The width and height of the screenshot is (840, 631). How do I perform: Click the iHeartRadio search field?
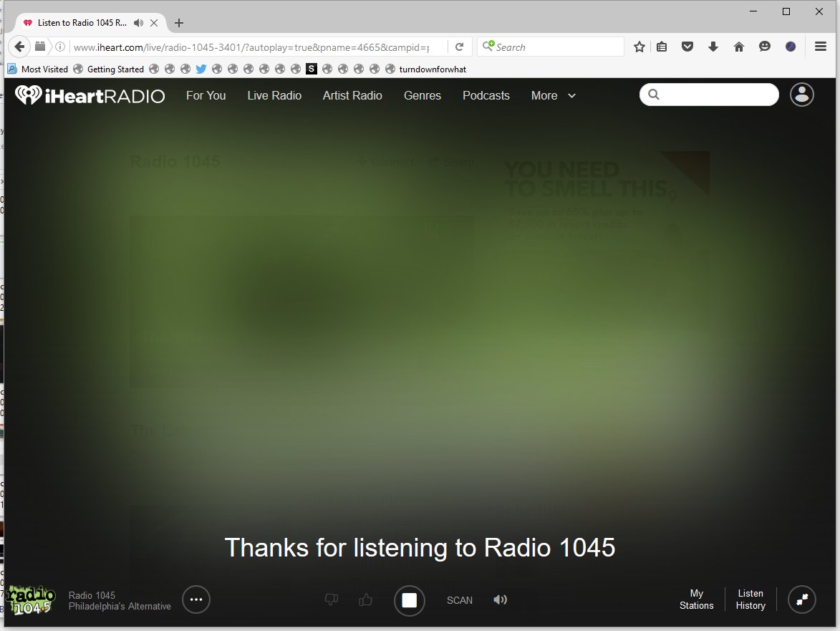coord(709,95)
